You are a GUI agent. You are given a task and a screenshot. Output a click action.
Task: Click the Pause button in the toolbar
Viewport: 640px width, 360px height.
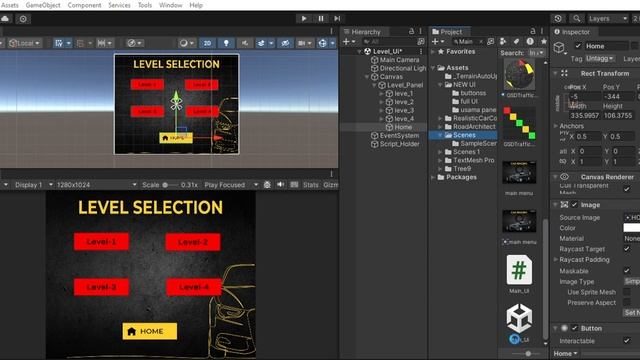(x=321, y=18)
